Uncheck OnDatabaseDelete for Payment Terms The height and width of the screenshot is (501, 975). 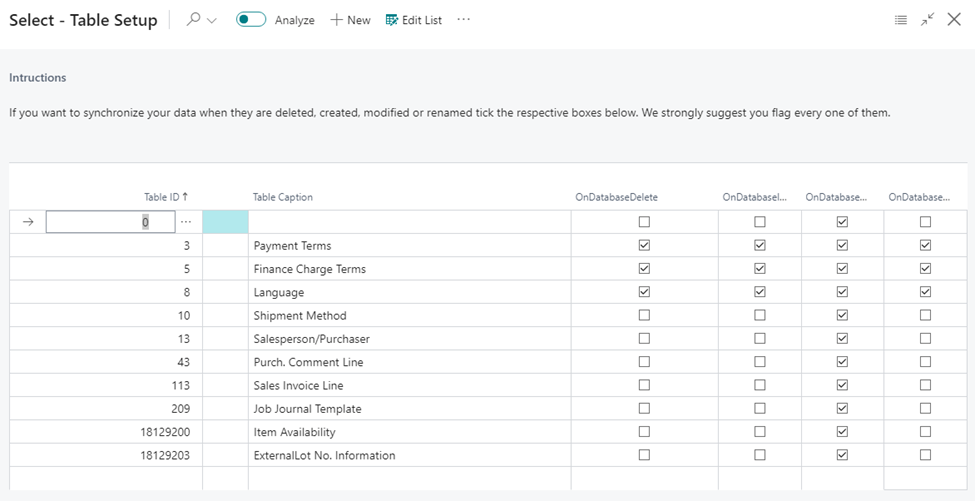(x=644, y=246)
